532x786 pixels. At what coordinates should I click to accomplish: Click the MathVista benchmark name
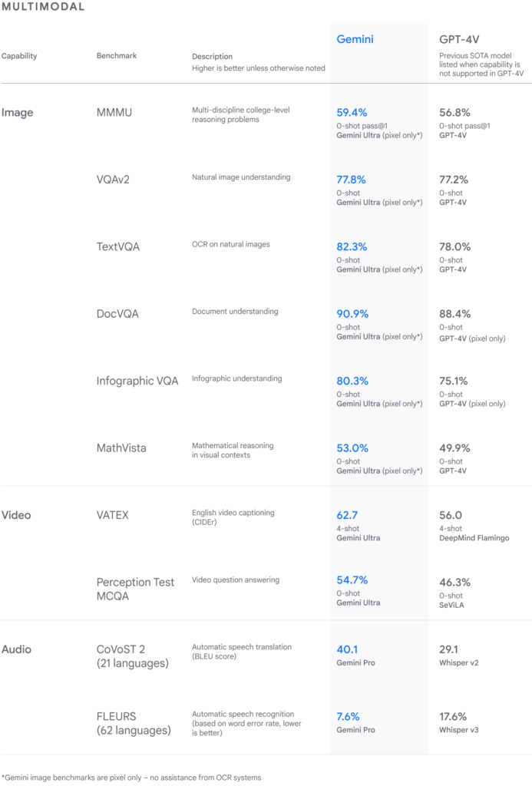tap(121, 447)
